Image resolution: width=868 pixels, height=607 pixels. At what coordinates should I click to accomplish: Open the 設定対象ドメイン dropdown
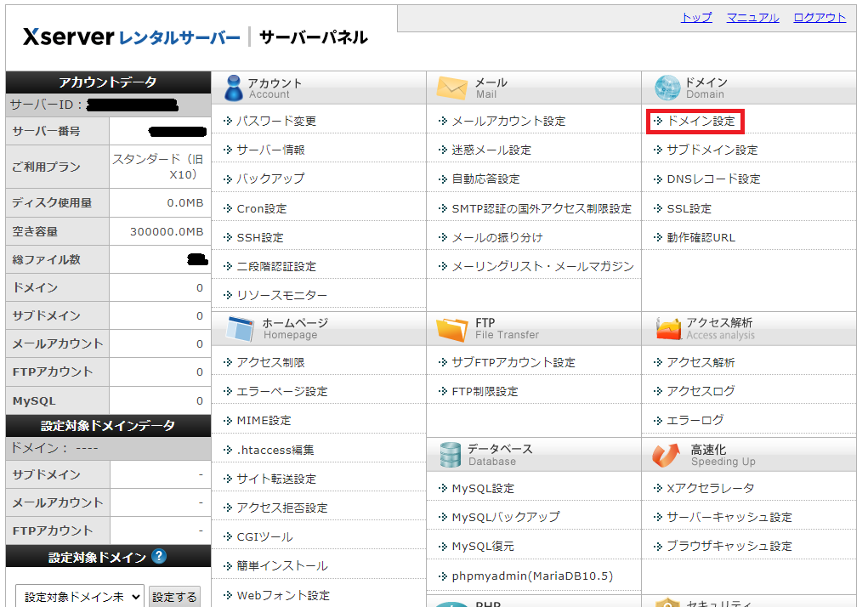pos(80,597)
